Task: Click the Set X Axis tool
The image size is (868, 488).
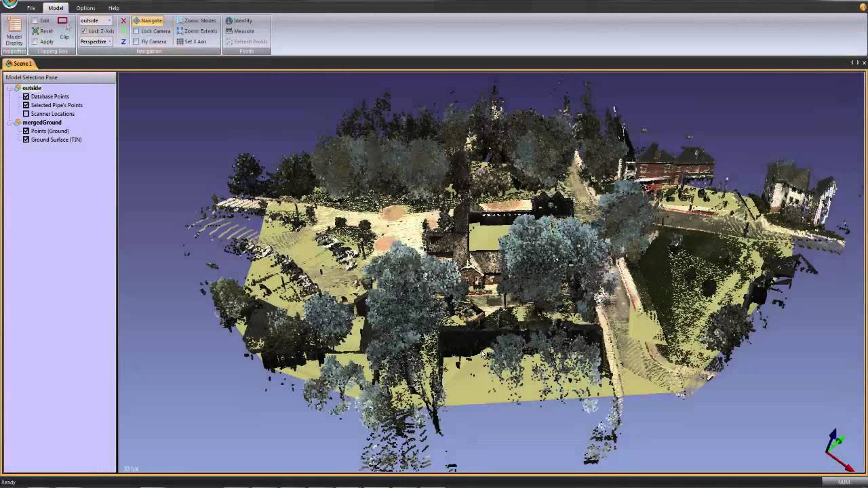Action: coord(191,42)
